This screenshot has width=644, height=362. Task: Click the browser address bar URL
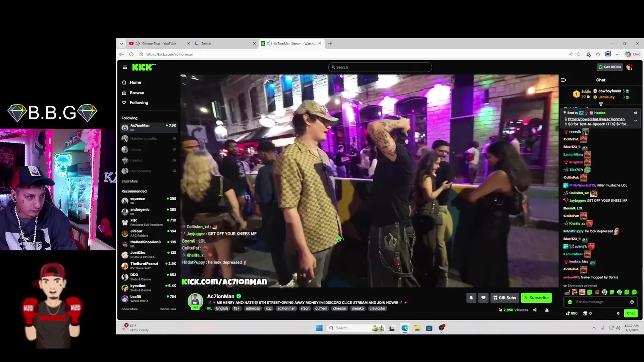tap(169, 54)
